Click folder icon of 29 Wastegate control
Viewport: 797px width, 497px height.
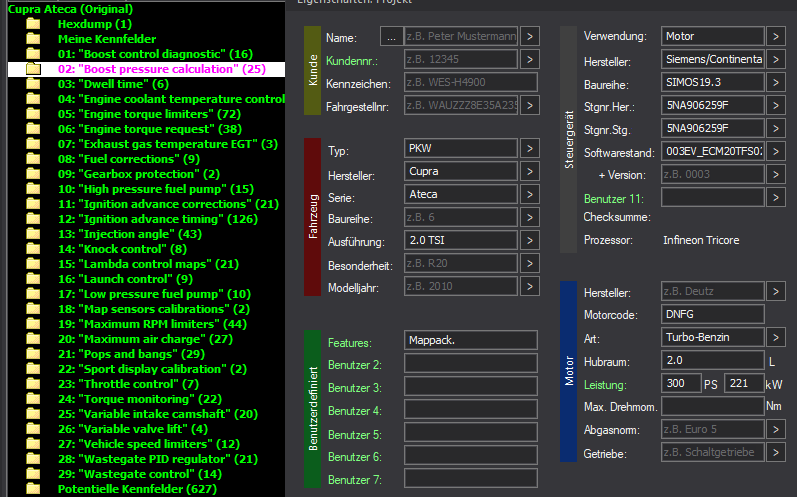click(34, 474)
